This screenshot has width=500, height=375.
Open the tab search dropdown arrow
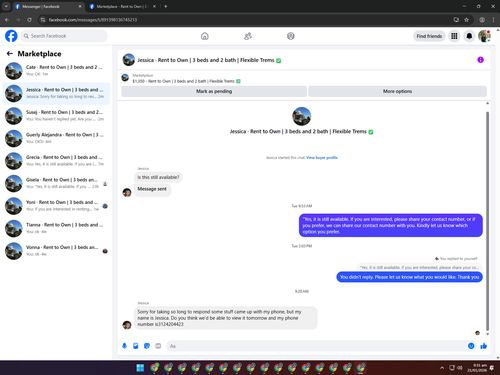(x=6, y=6)
